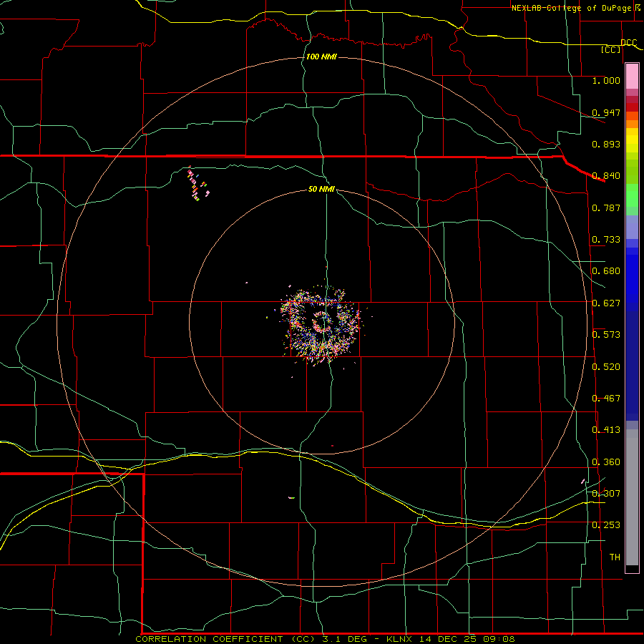Viewport: 644px width, 644px height.
Task: Click the northwest isolated echo cluster
Action: pyautogui.click(x=198, y=184)
